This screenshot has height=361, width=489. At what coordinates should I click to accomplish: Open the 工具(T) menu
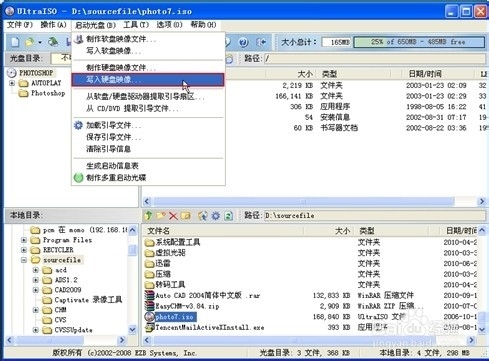coord(136,25)
